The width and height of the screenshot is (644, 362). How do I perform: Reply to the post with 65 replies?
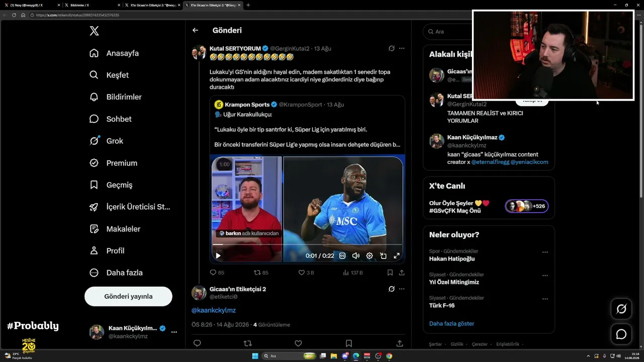coord(217,273)
